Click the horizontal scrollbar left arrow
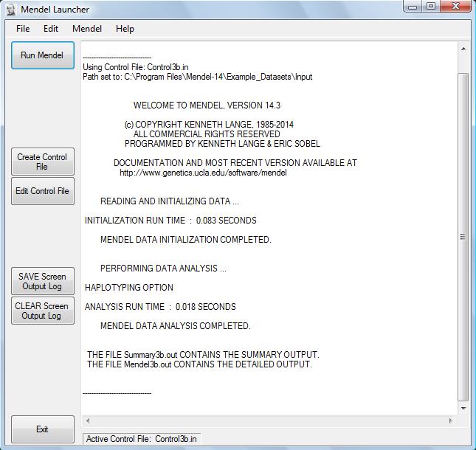The width and height of the screenshot is (476, 450). (x=88, y=421)
